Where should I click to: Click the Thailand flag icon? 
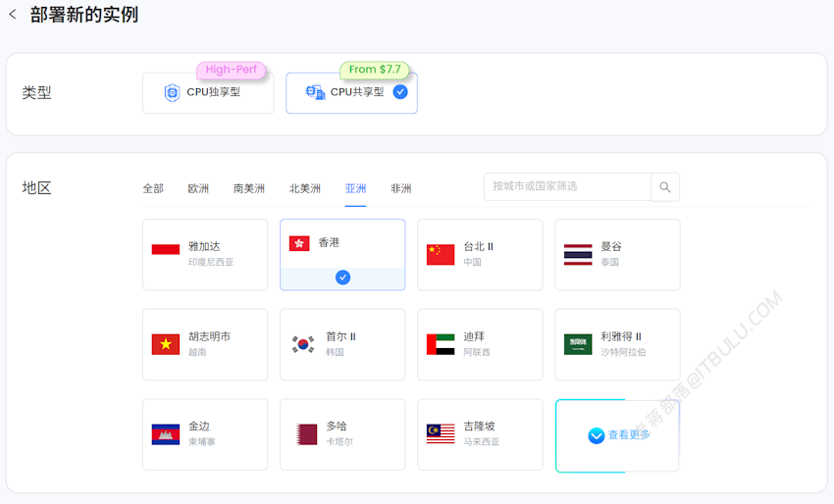click(578, 255)
